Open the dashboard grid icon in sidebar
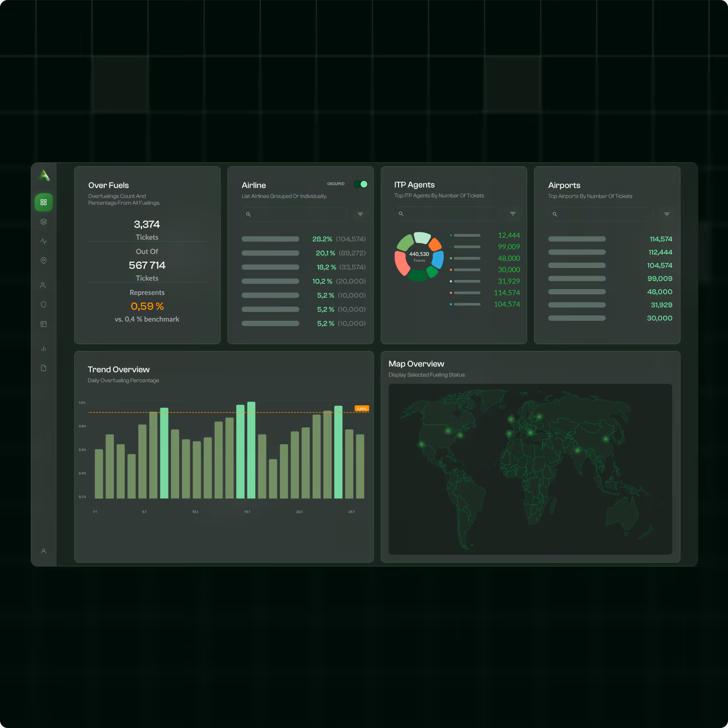This screenshot has height=728, width=728. click(x=44, y=202)
